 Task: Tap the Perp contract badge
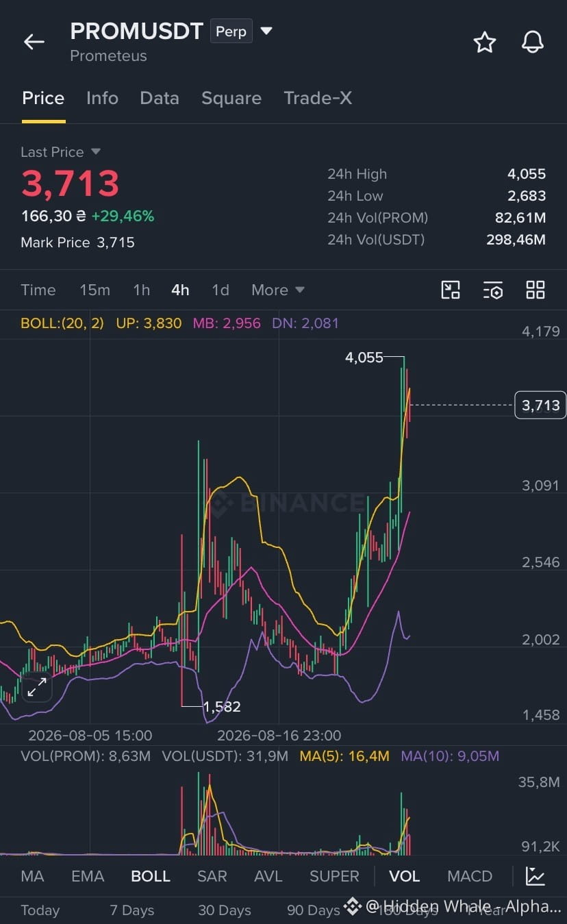[231, 32]
